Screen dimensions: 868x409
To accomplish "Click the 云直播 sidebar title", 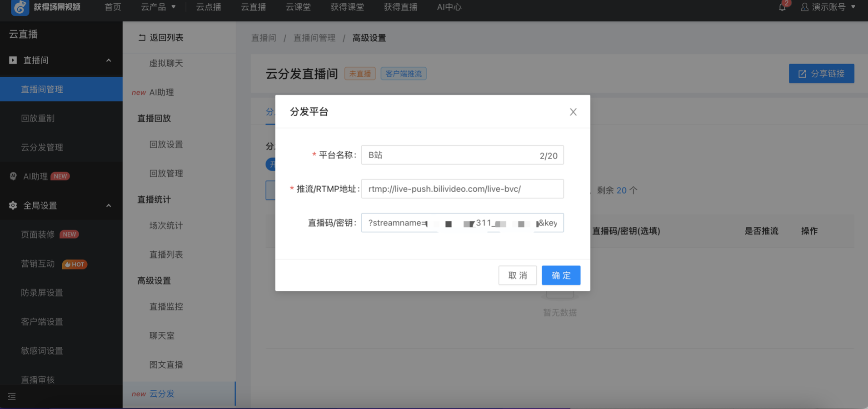I will [23, 34].
